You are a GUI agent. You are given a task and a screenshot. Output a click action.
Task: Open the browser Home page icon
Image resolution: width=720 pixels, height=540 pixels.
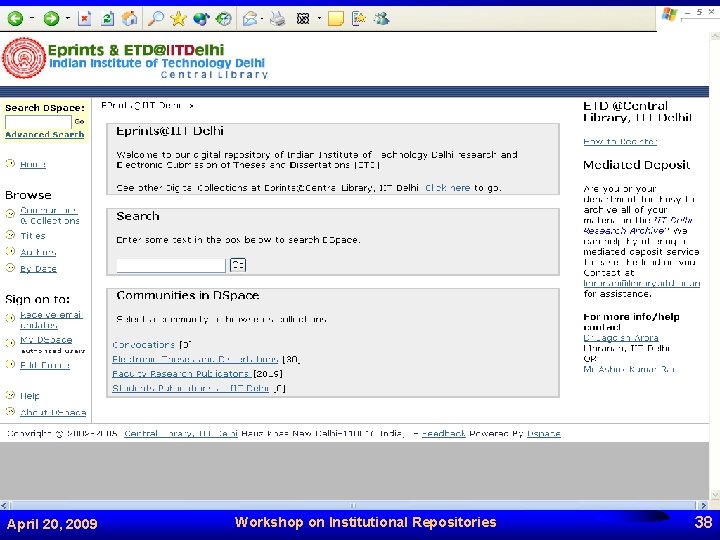point(129,19)
